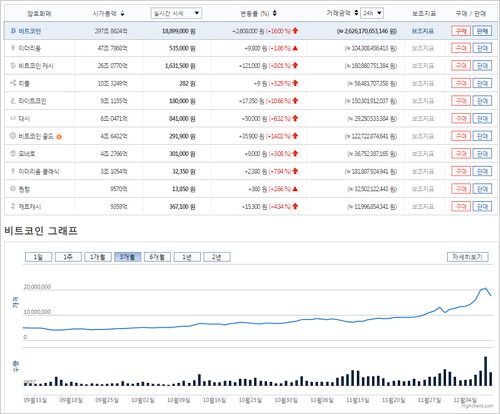Click the tallest volume bar near 12월
The height and width of the screenshot is (414, 500).
click(x=486, y=371)
